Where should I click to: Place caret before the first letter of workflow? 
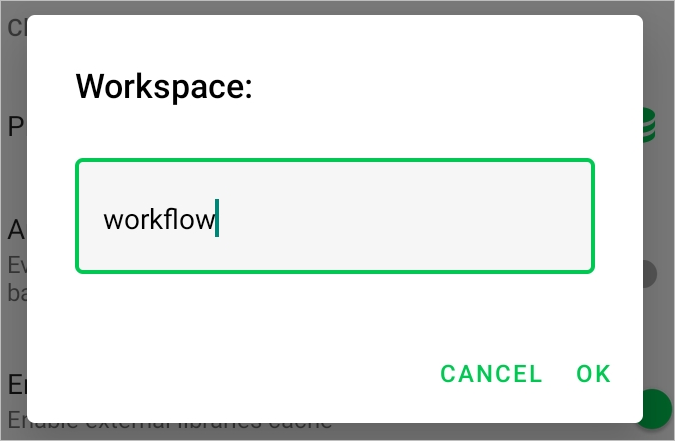coord(104,220)
